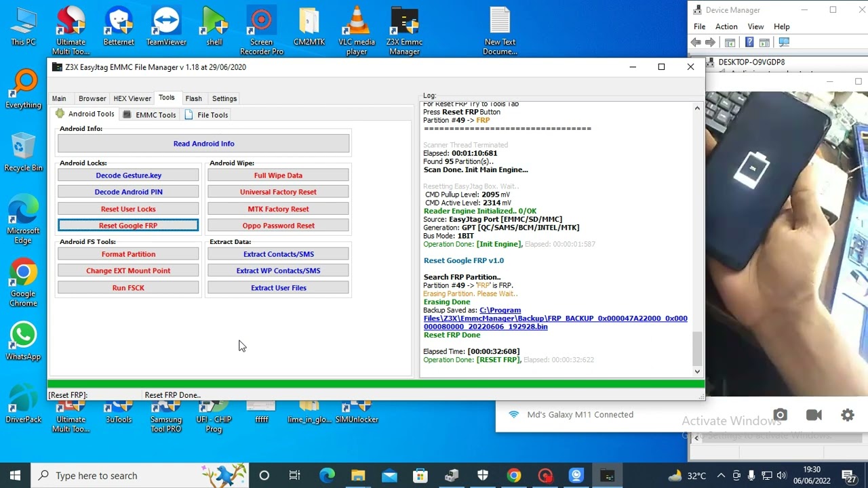Click Device Manager blue Help icon

(x=749, y=42)
